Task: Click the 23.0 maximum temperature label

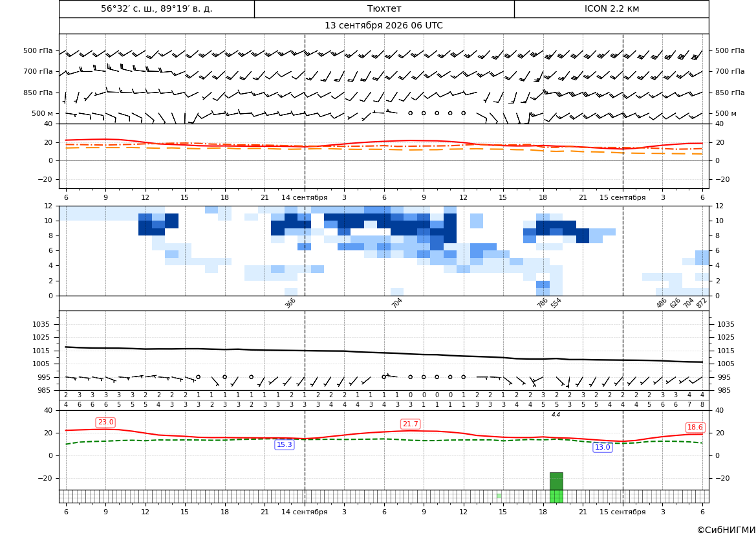Action: [105, 422]
